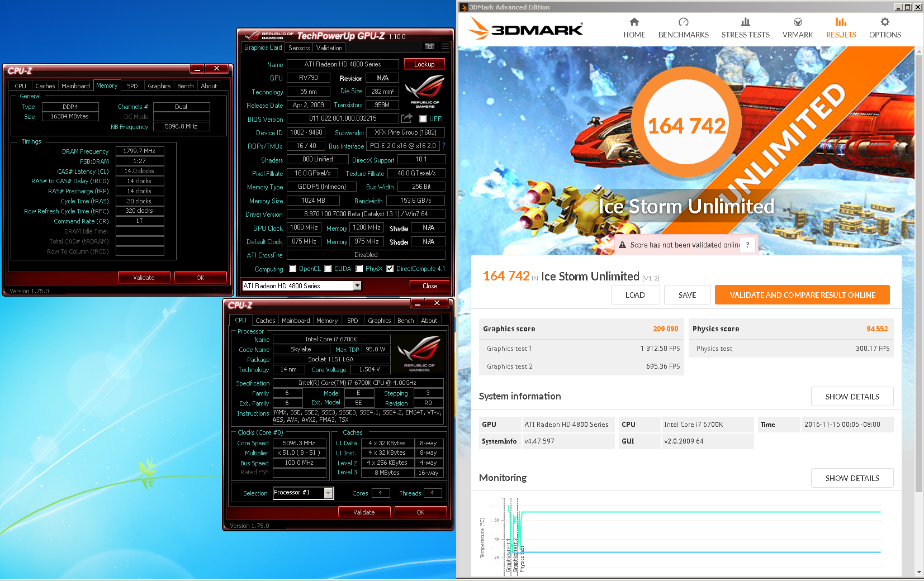Click Lookup button in GPU-Z
The height and width of the screenshot is (581, 924).
click(424, 64)
